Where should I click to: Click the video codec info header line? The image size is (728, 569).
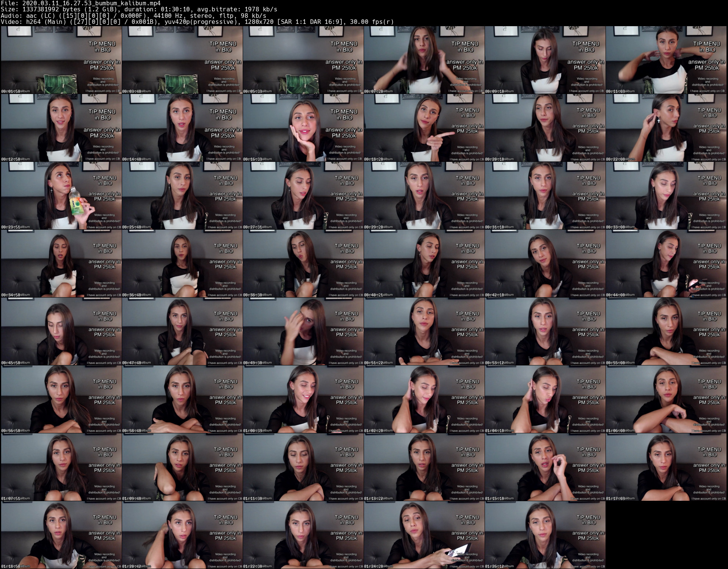pos(197,22)
